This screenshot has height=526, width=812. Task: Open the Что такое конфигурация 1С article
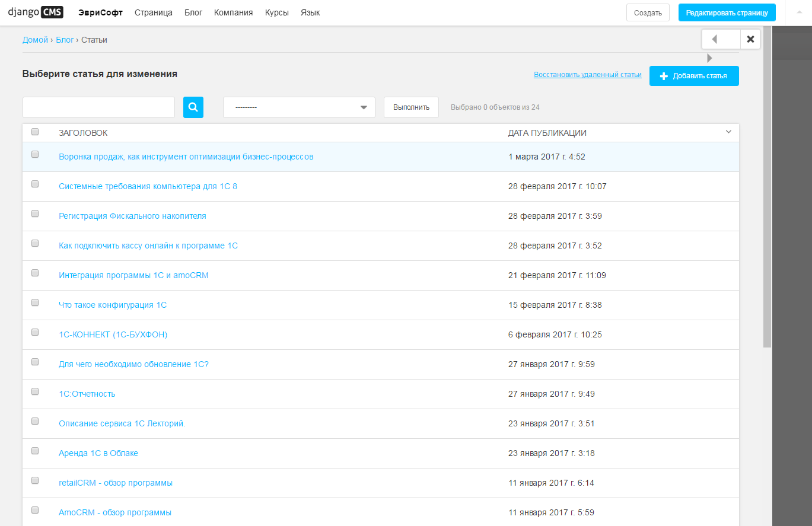[x=113, y=305]
